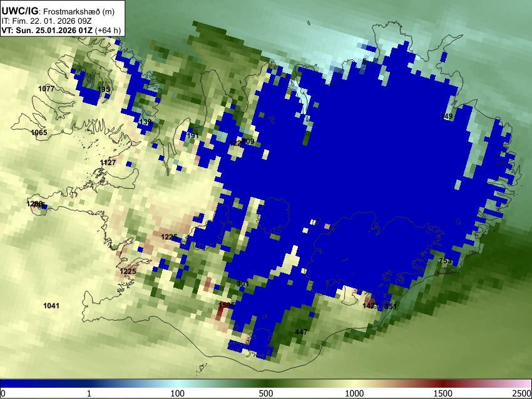Image resolution: width=532 pixels, height=399 pixels.
Task: Click the map value '753'
Action: pyautogui.click(x=445, y=261)
